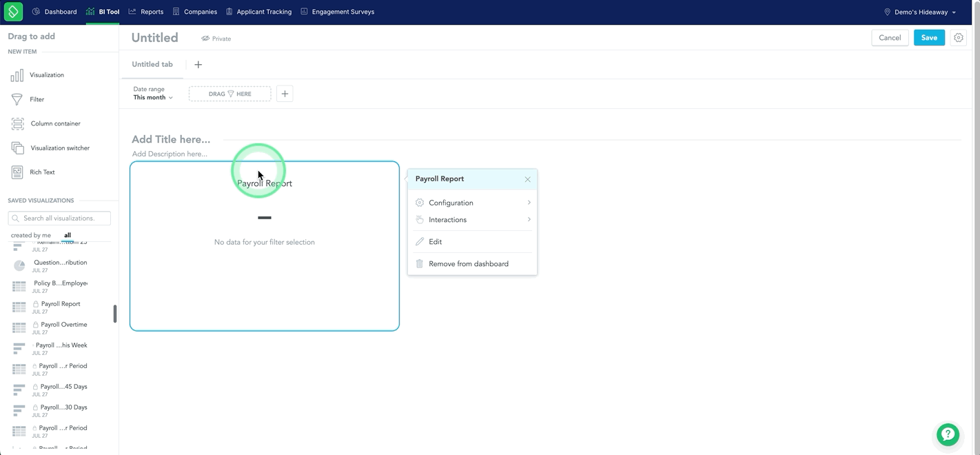Click Remove from dashboard
This screenshot has width=980, height=455.
coord(472,264)
